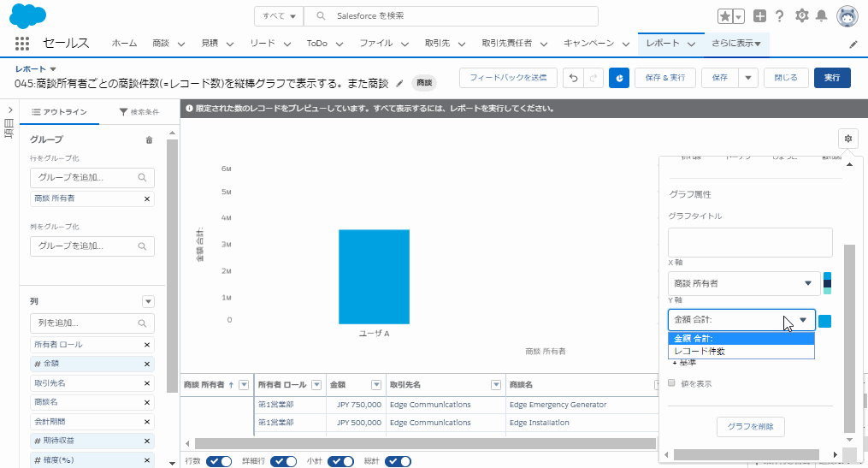868x468 pixels.
Task: Open 取引先名 column header menu
Action: coord(496,385)
